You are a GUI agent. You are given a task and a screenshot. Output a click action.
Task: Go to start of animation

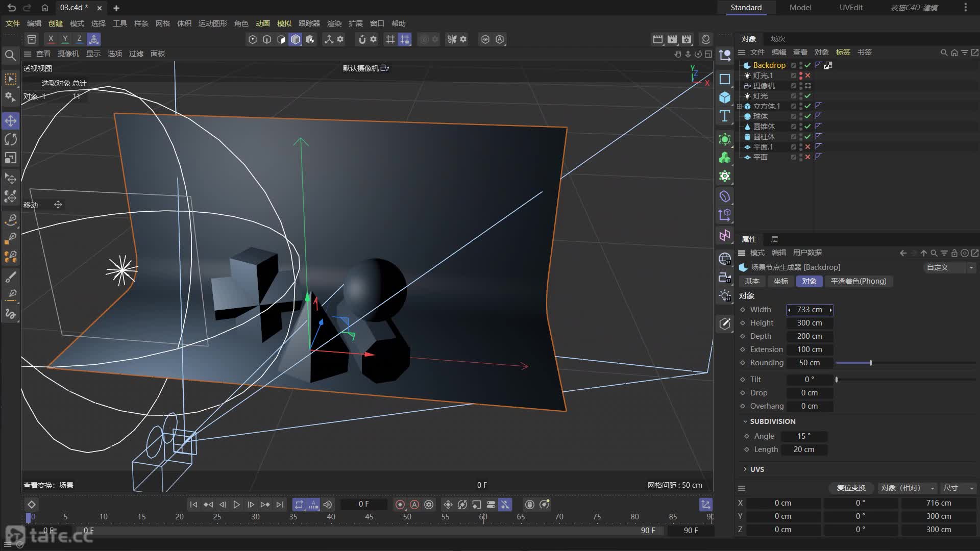pyautogui.click(x=193, y=505)
